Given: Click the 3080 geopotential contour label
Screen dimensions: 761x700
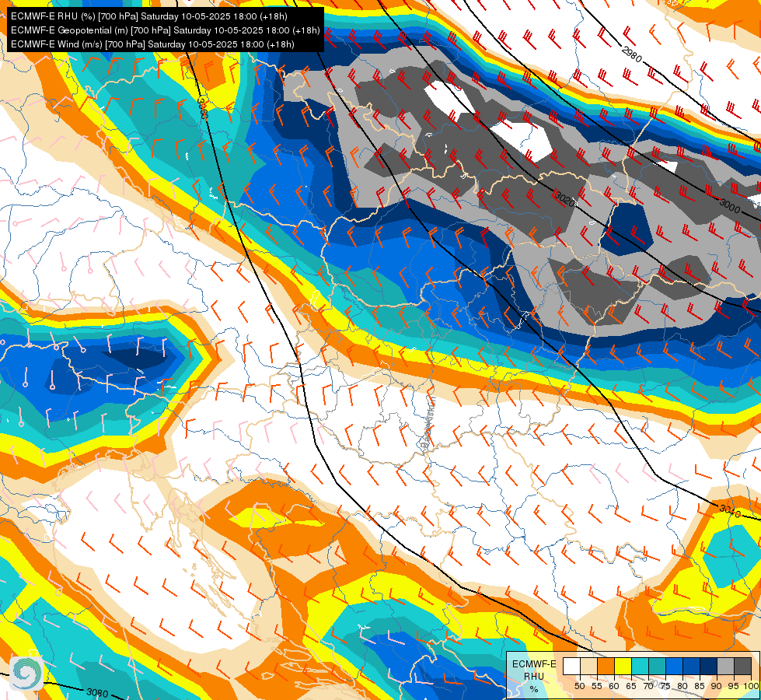Looking at the screenshot, I should click(97, 692).
